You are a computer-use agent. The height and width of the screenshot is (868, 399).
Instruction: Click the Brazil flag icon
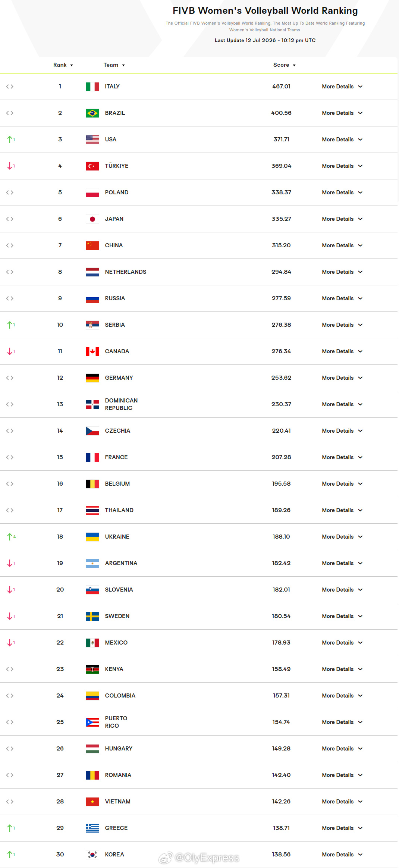tap(92, 113)
